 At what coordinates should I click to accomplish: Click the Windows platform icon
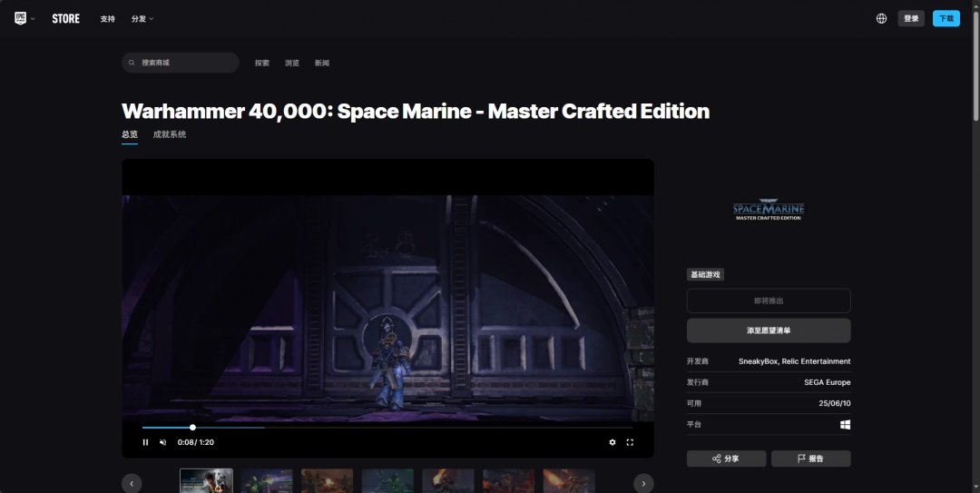click(x=845, y=424)
